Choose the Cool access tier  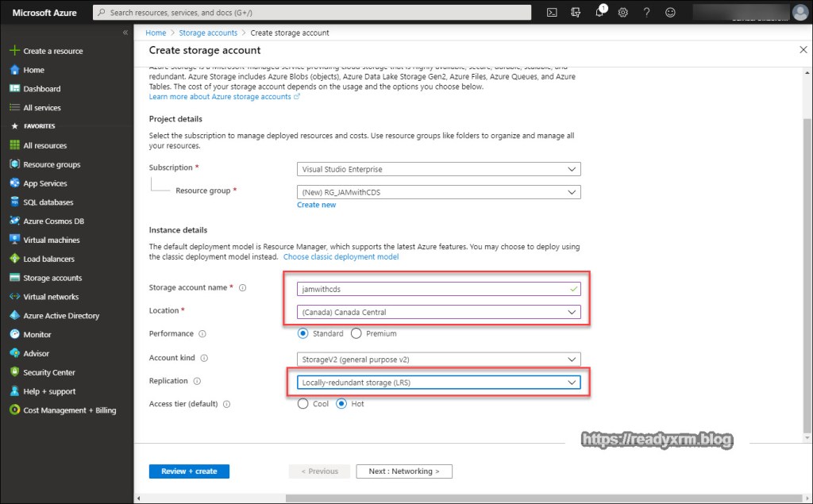coord(302,404)
